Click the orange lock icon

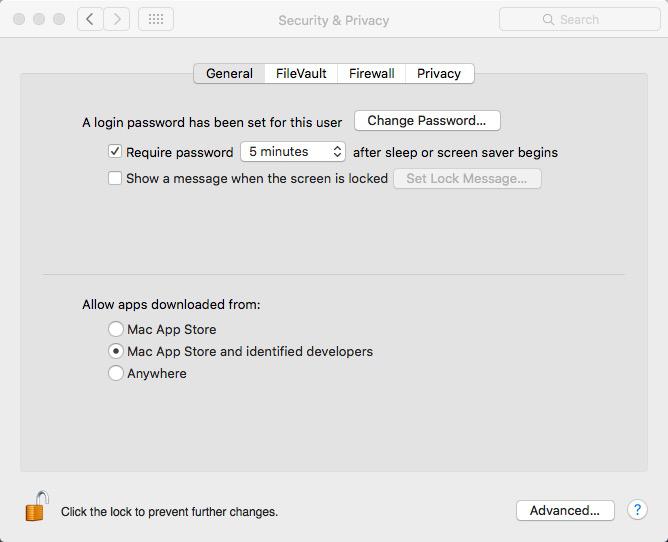coord(36,507)
